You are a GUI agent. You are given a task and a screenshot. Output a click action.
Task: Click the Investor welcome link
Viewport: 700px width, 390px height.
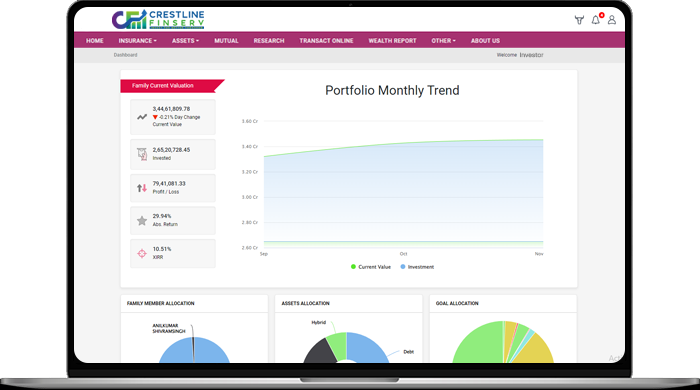coord(531,55)
